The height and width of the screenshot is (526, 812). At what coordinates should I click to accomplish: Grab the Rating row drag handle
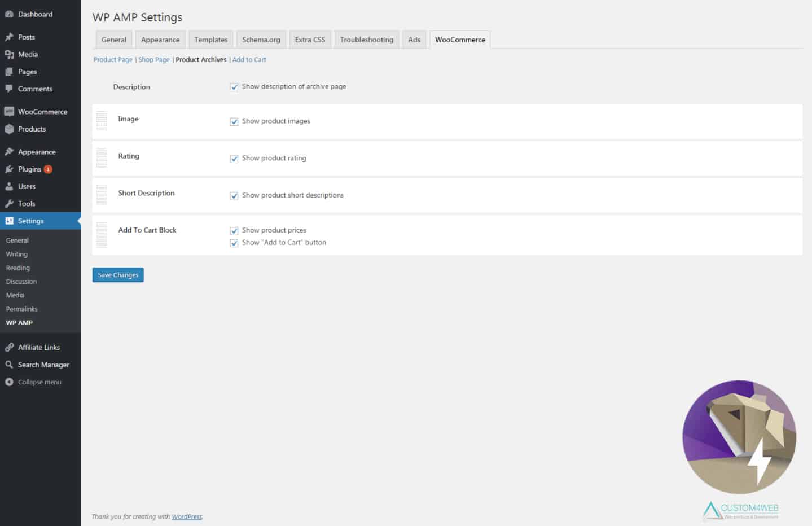102,158
